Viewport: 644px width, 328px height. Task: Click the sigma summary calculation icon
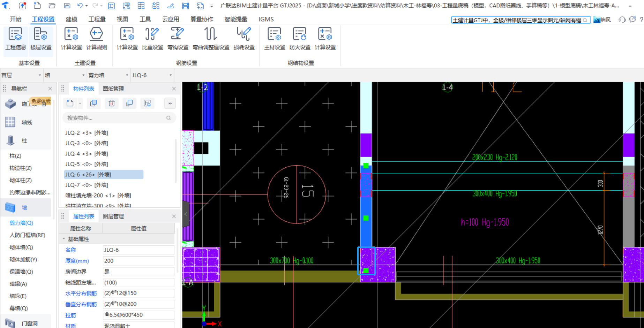pyautogui.click(x=111, y=6)
